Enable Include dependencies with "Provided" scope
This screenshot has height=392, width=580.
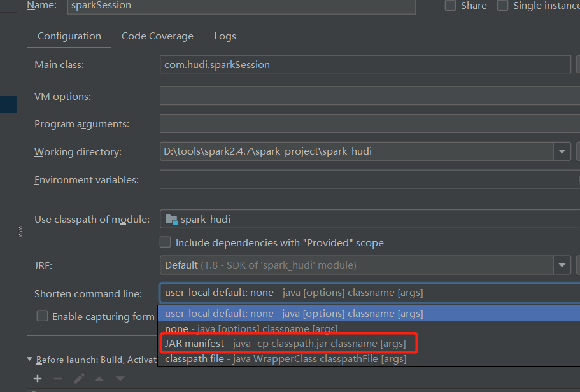click(x=165, y=242)
